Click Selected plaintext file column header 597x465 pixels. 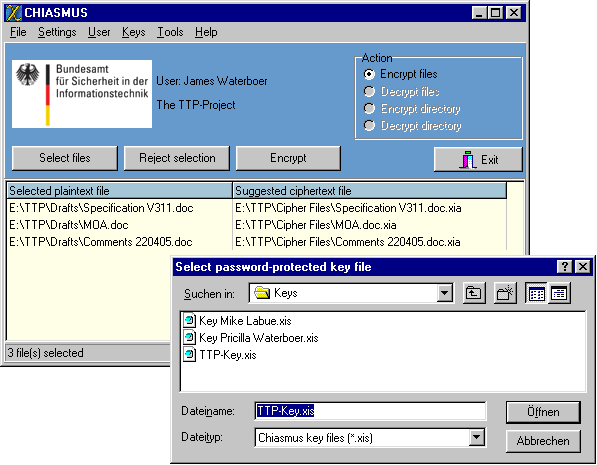[x=119, y=191]
